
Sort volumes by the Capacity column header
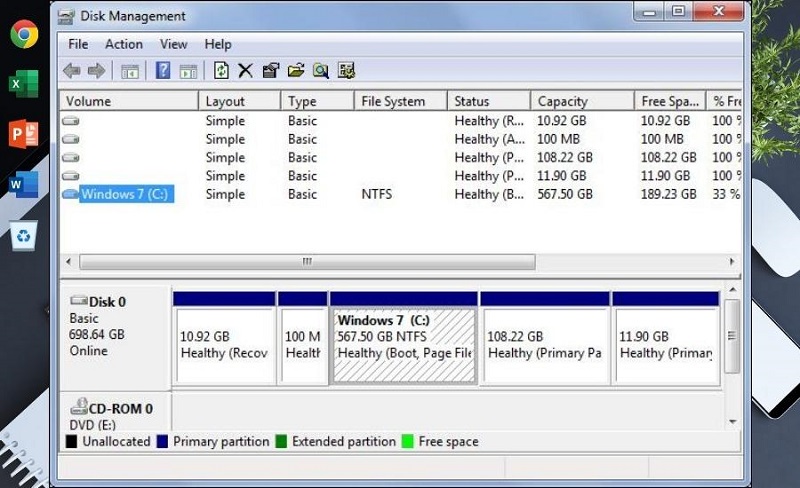pos(581,101)
